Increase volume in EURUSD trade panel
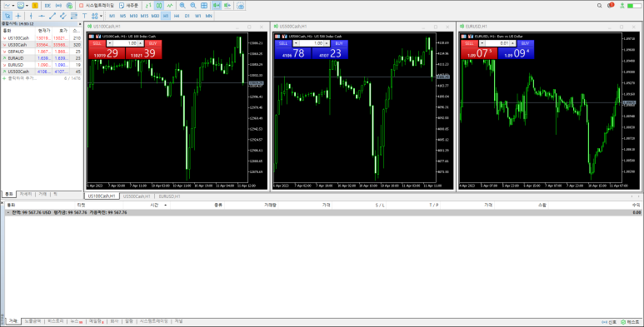Viewport: 644px width, 327px height. click(x=512, y=43)
